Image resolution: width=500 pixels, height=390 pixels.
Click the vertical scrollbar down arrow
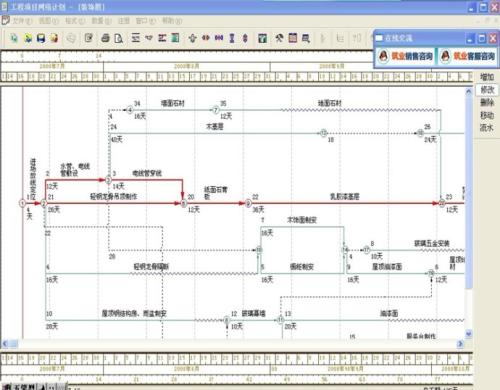469,333
